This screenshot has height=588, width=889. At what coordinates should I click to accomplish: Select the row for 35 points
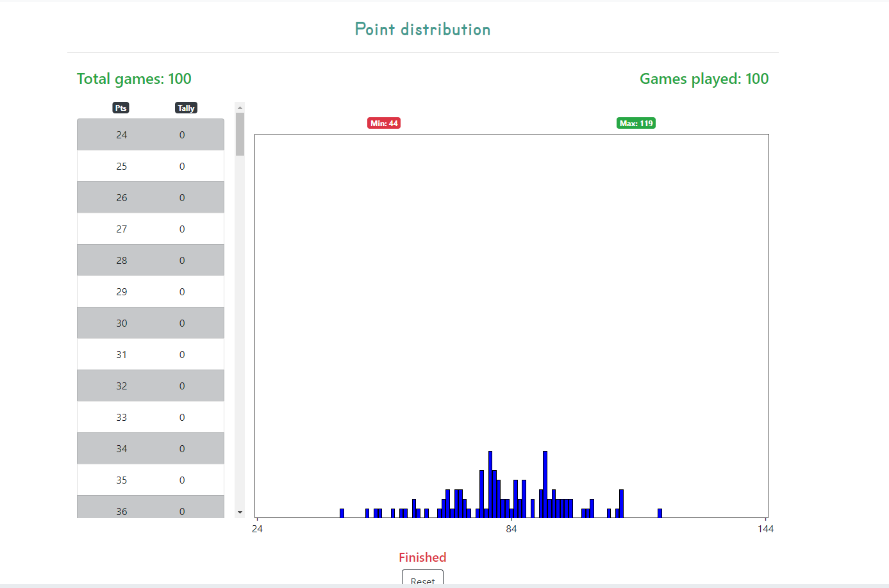point(151,480)
